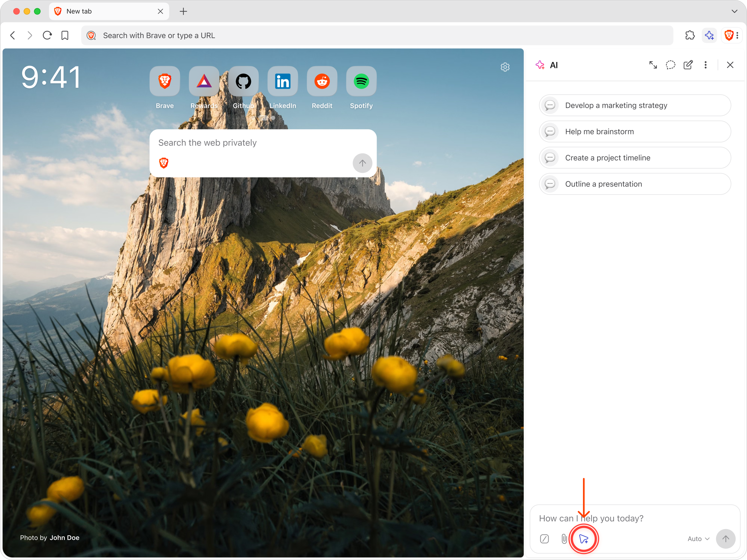
Task: Open a new tab with plus button
Action: point(183,11)
